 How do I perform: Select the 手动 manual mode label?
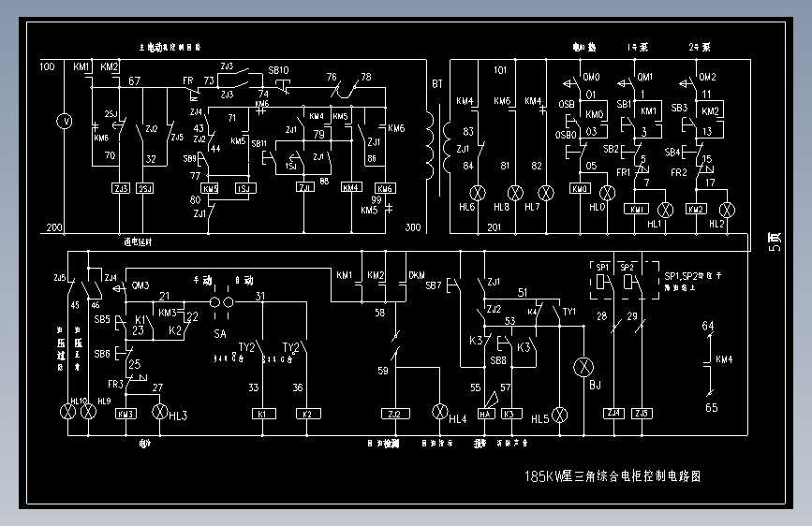click(202, 280)
